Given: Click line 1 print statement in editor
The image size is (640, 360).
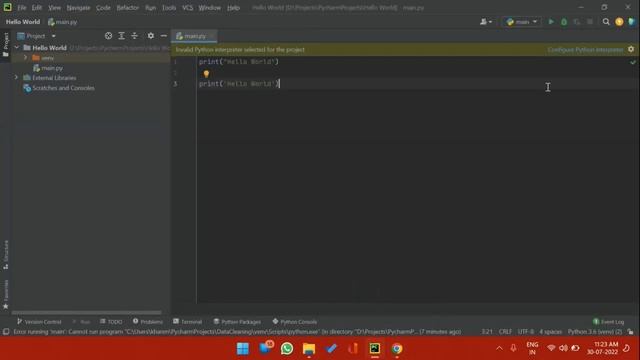Looking at the screenshot, I should click(239, 62).
